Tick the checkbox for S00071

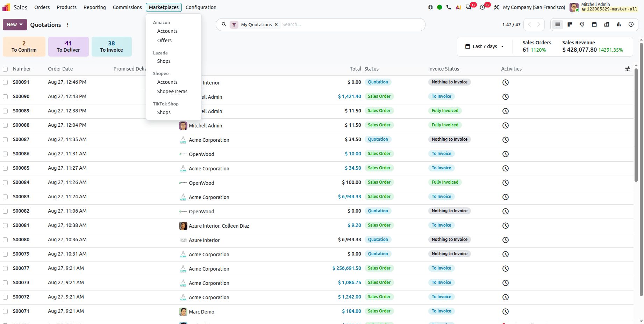point(5,311)
